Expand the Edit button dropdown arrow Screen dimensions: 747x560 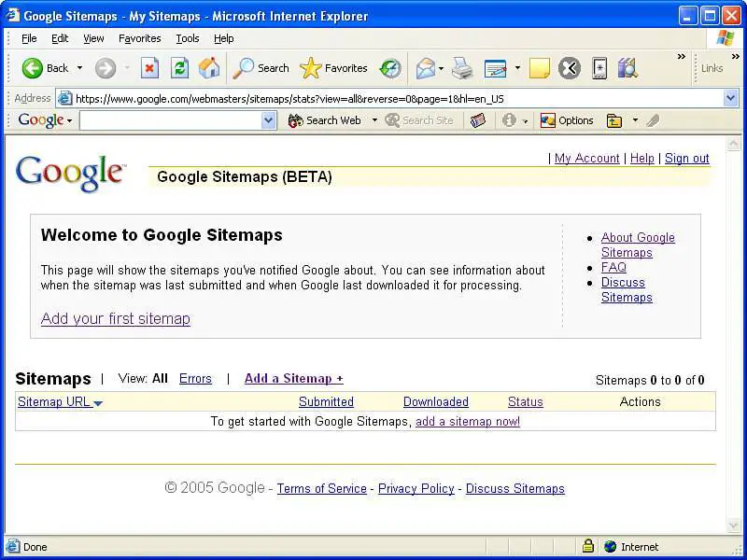point(517,68)
